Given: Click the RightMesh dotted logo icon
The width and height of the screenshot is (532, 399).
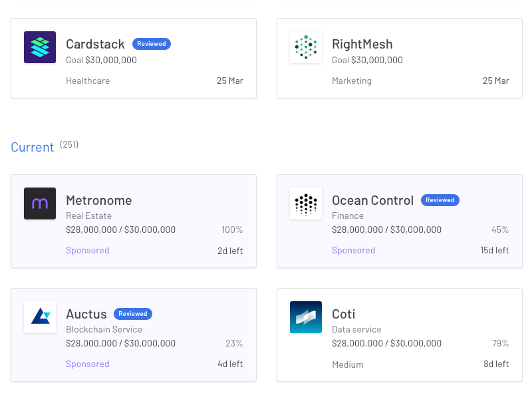Looking at the screenshot, I should pos(306,47).
